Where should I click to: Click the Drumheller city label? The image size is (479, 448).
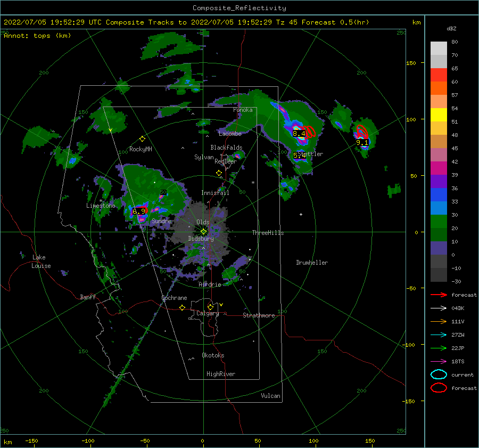click(x=312, y=263)
